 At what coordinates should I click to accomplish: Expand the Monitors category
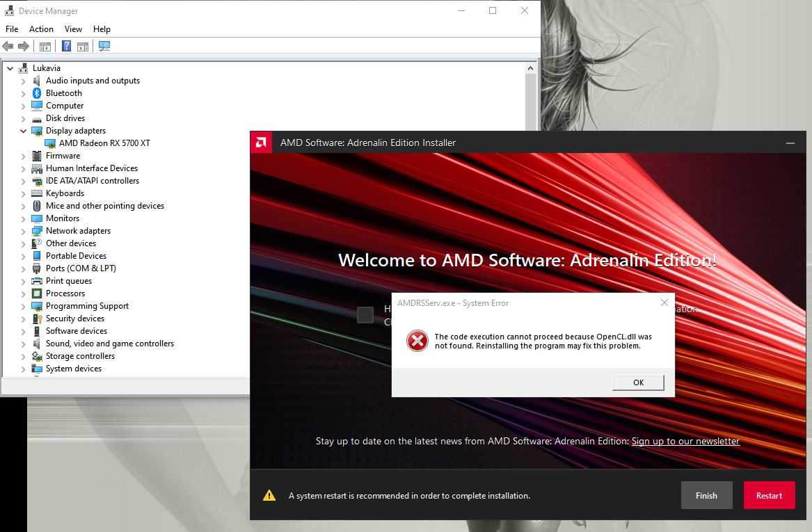23,219
